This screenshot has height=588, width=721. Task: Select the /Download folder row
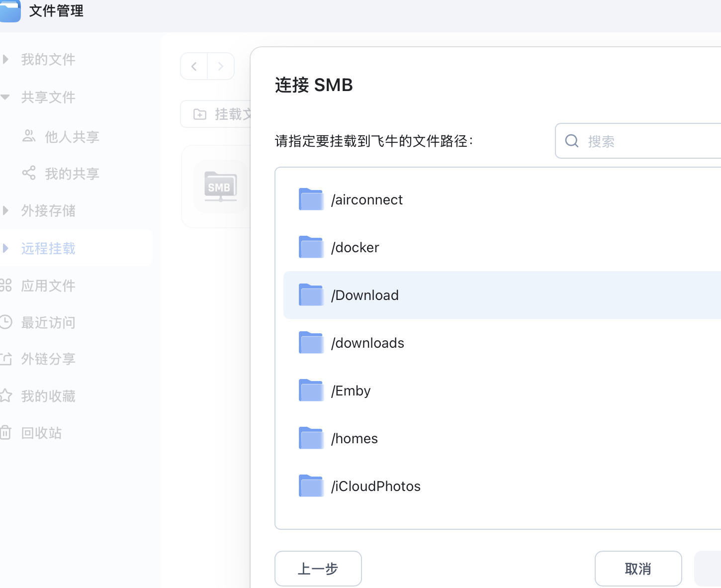click(x=502, y=295)
